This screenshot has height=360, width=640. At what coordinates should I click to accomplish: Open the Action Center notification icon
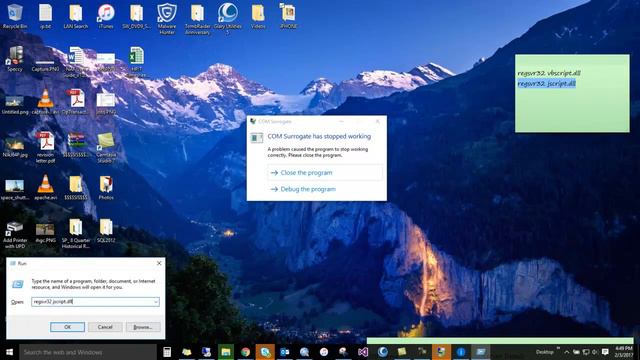605,352
